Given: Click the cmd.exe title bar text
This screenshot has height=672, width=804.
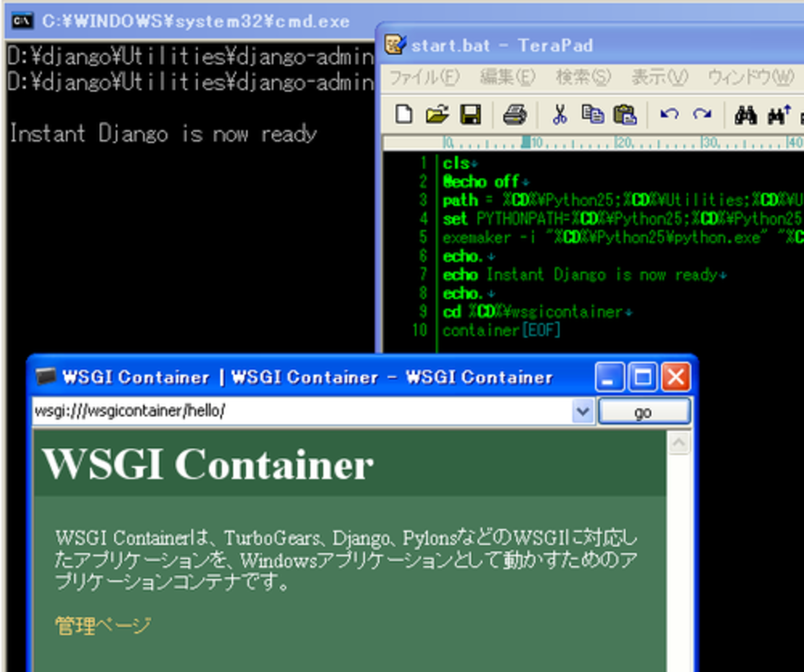Looking at the screenshot, I should 196,22.
